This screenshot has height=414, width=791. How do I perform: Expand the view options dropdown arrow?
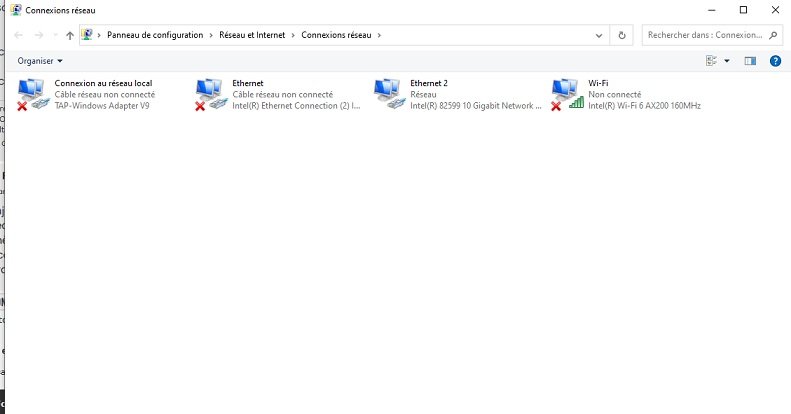[x=727, y=61]
